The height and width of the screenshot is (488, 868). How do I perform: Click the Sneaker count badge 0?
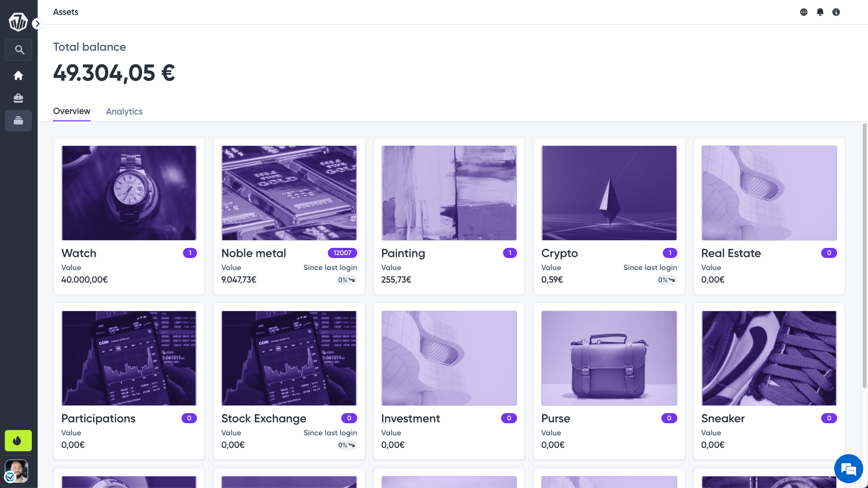coord(829,418)
